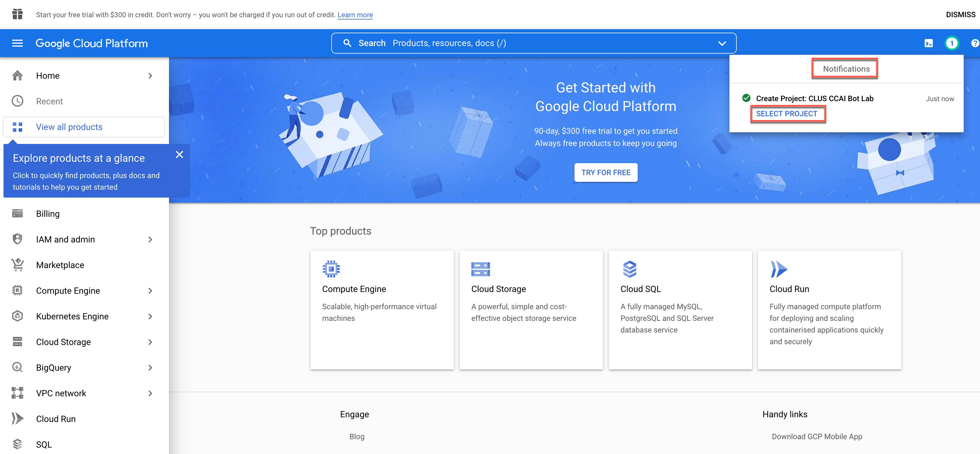
Task: Click the VPC network icon
Action: pos(17,393)
